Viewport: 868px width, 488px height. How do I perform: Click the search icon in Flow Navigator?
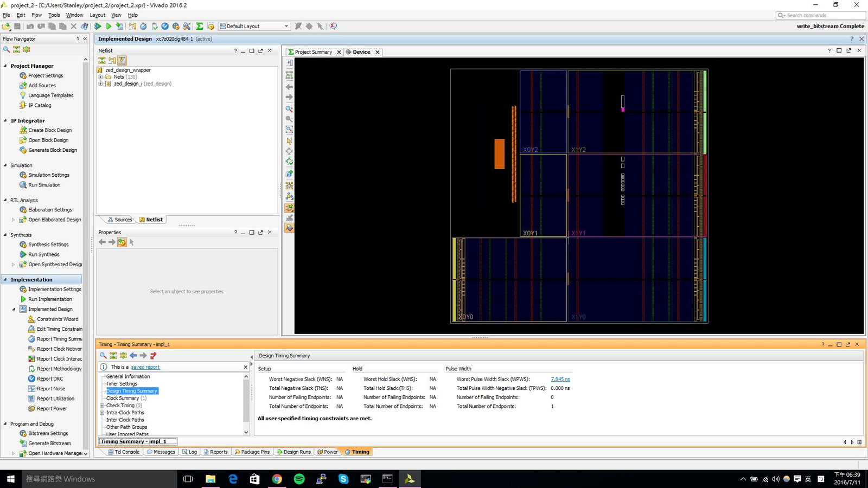click(x=7, y=49)
